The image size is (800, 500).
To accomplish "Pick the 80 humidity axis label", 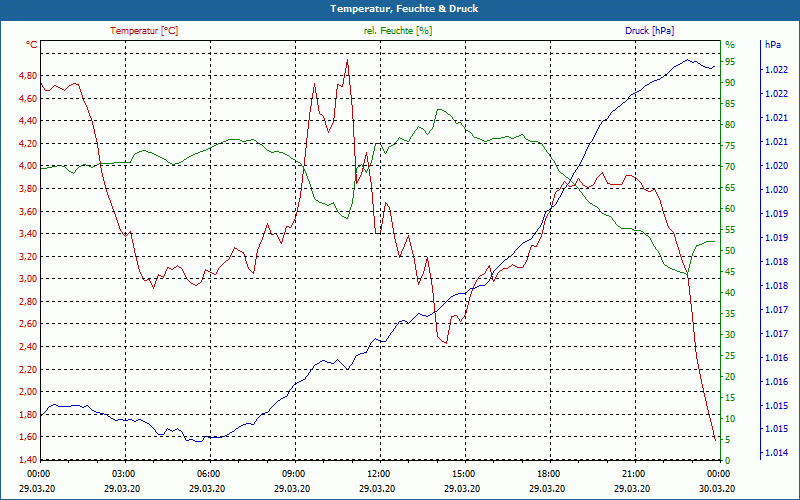I will 730,124.
